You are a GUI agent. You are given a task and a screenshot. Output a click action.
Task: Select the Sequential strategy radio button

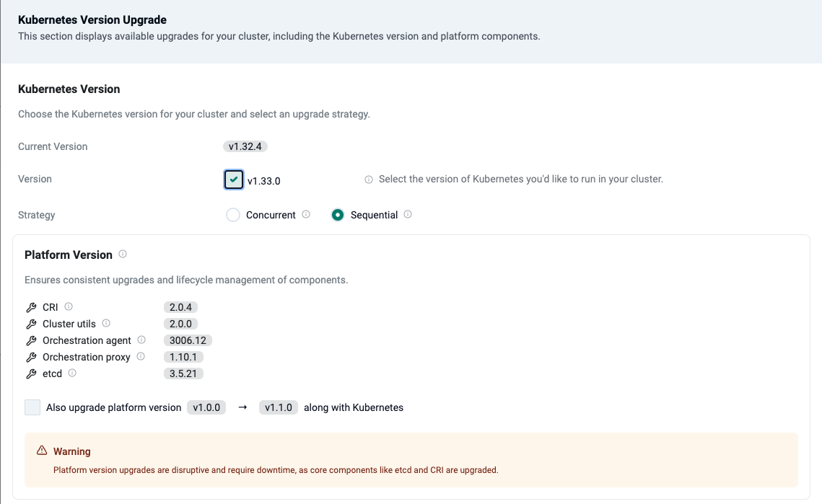click(337, 215)
